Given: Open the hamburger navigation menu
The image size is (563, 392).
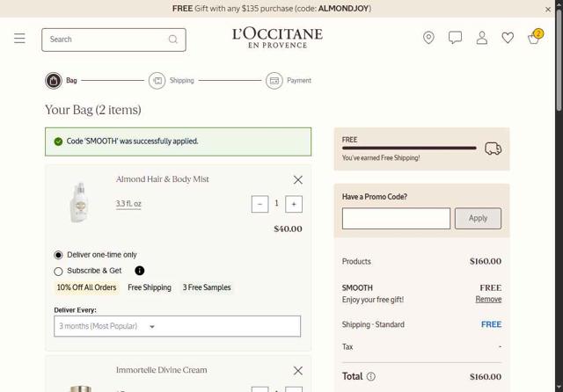Looking at the screenshot, I should pos(19,39).
